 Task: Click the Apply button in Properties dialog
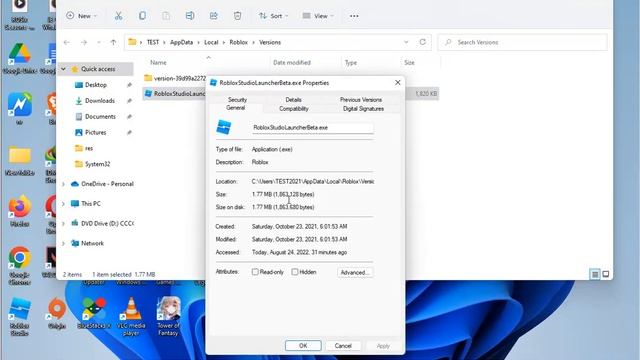coord(383,346)
